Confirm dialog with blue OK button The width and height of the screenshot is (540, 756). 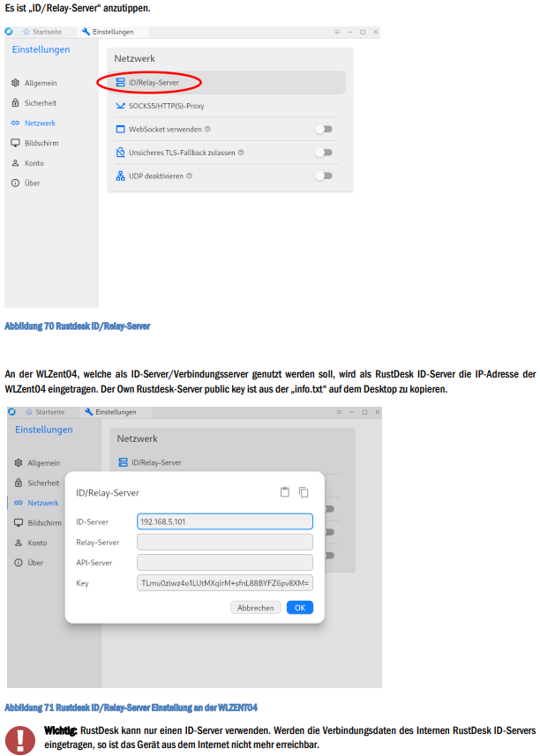point(300,608)
